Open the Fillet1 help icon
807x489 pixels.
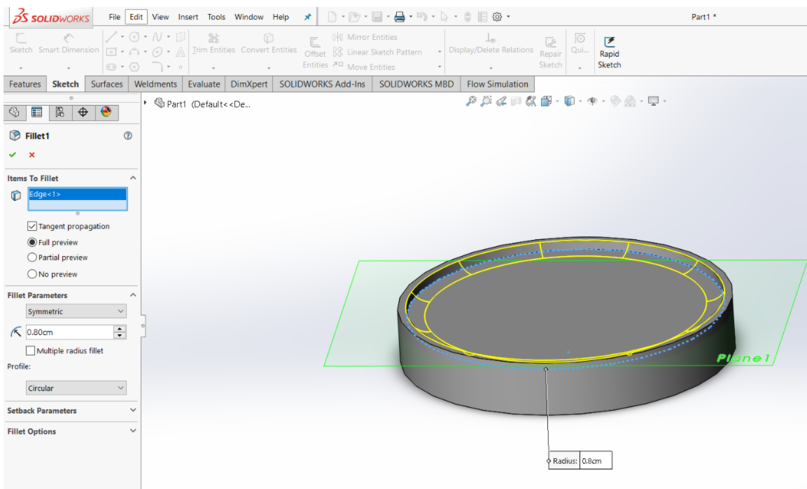(x=128, y=135)
